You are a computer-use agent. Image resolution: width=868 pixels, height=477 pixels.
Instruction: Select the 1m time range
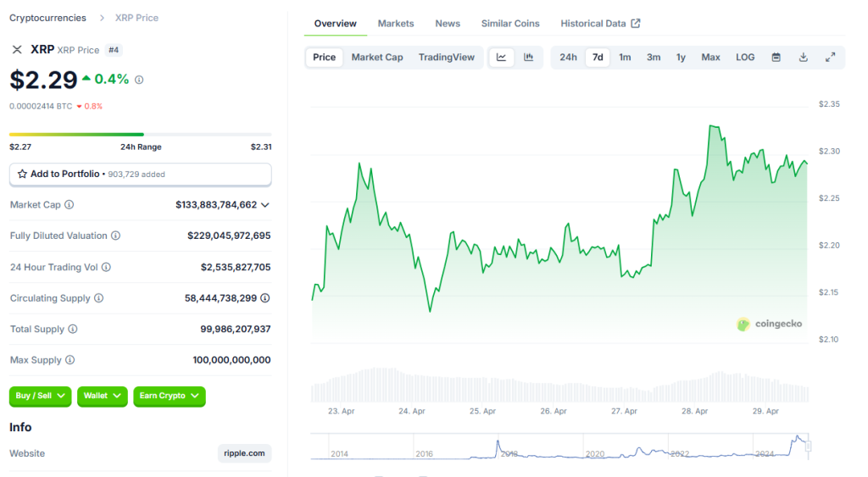(x=625, y=57)
